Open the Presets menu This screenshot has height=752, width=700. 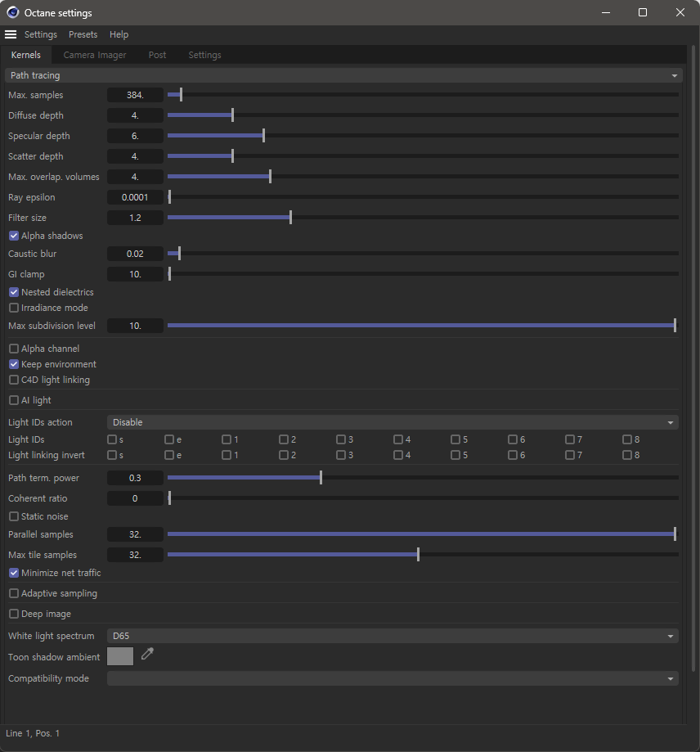(x=83, y=34)
